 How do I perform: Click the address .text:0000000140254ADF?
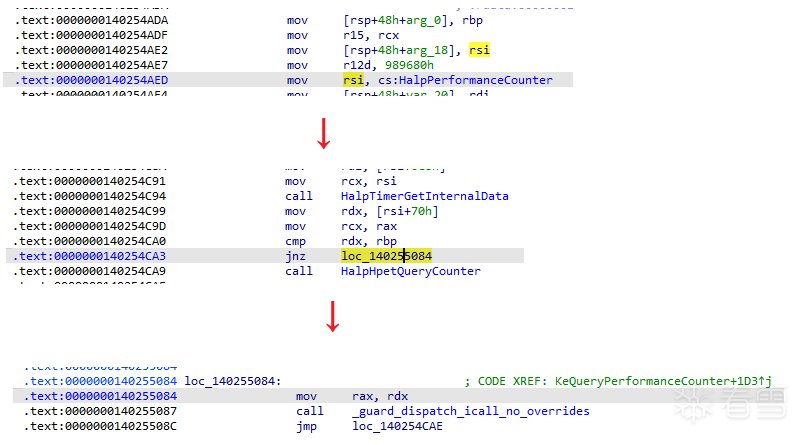point(92,35)
